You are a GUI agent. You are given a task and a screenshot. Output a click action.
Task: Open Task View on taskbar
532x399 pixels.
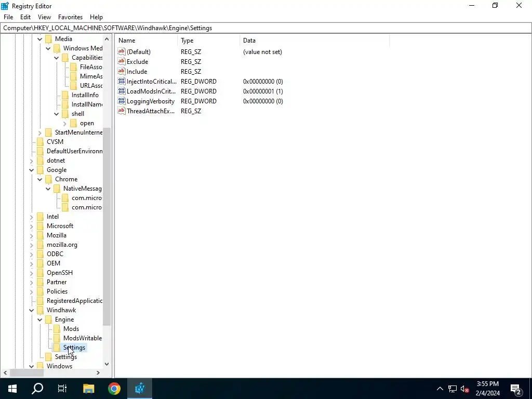point(62,389)
